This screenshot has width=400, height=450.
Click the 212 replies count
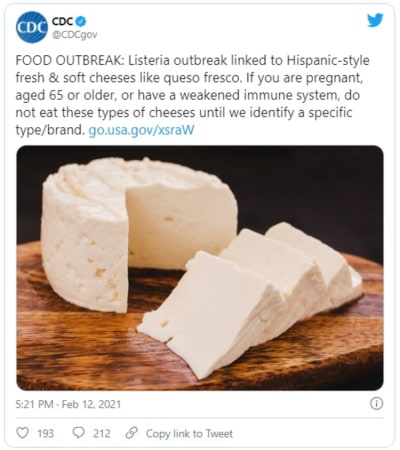click(x=102, y=433)
